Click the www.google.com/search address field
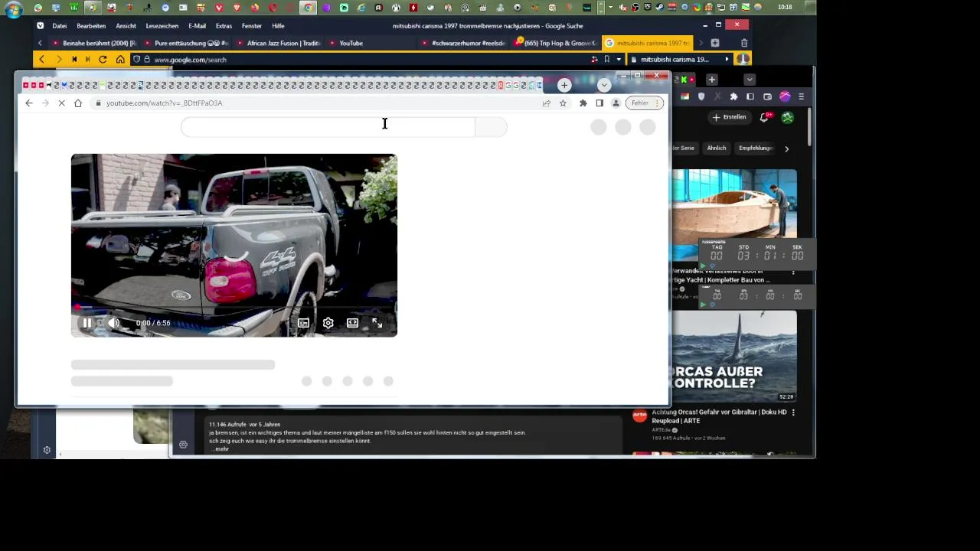The width and height of the screenshot is (980, 551). (367, 60)
